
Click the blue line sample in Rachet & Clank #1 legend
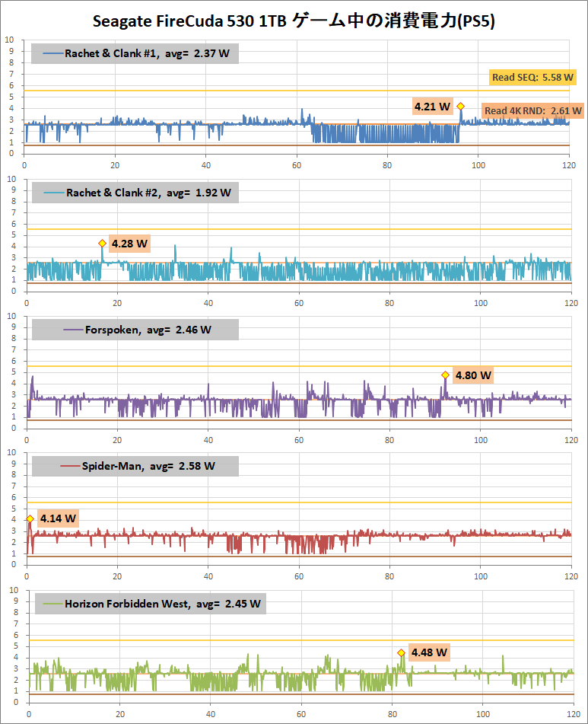(x=53, y=53)
